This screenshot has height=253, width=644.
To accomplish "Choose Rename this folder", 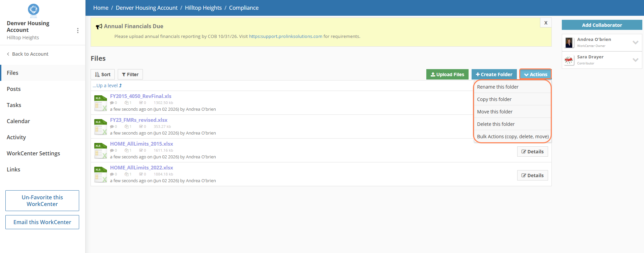I will pyautogui.click(x=512, y=87).
